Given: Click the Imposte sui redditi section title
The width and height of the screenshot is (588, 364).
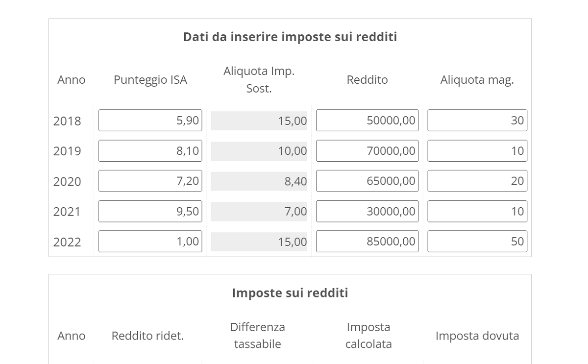Looking at the screenshot, I should [x=290, y=292].
